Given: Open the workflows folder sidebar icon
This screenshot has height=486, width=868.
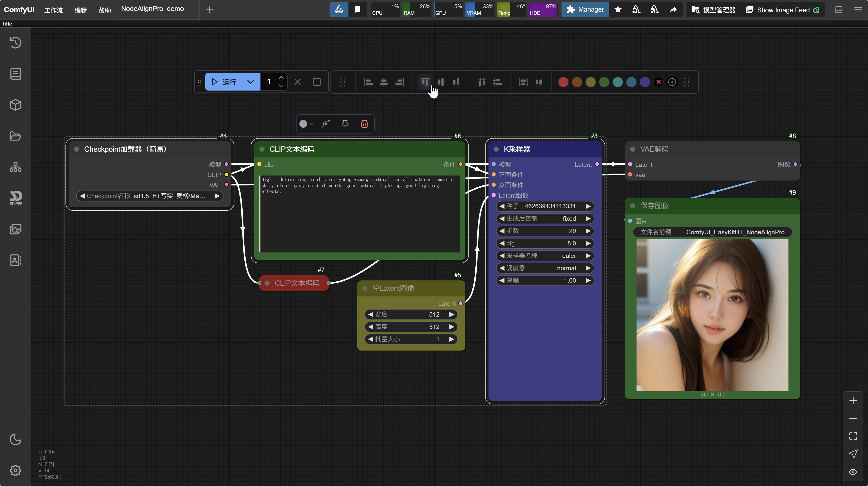Looking at the screenshot, I should pyautogui.click(x=16, y=136).
